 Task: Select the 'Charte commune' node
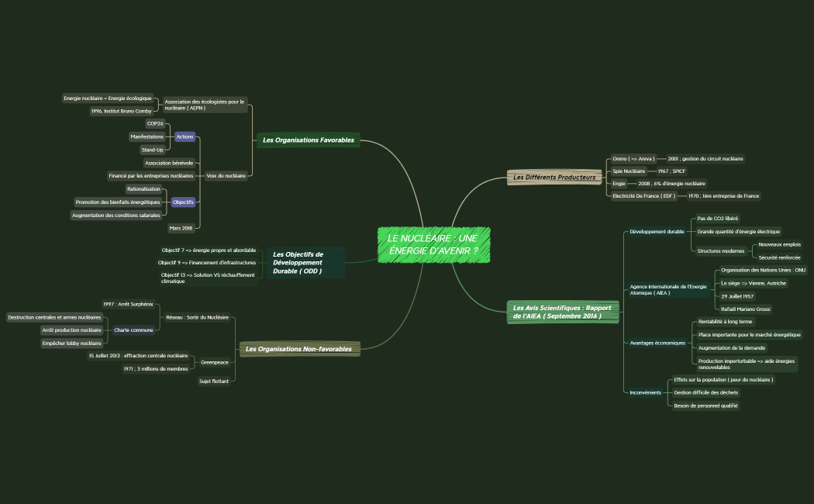coord(133,330)
